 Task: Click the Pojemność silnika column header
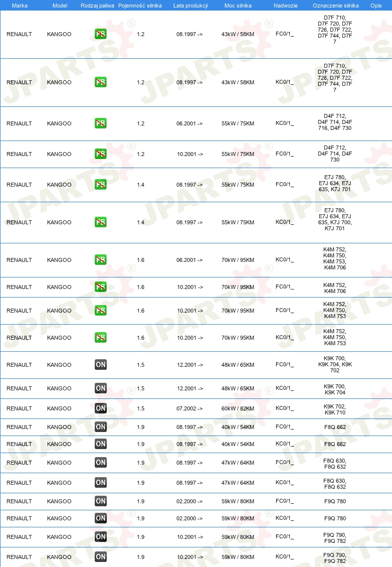click(x=140, y=6)
